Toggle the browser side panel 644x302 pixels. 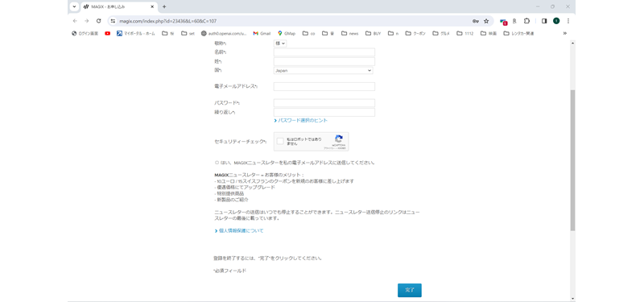pyautogui.click(x=544, y=21)
